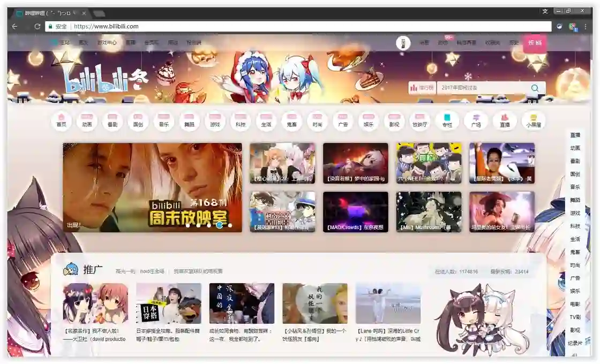Open the 排行榜 ranking button

coord(422,88)
